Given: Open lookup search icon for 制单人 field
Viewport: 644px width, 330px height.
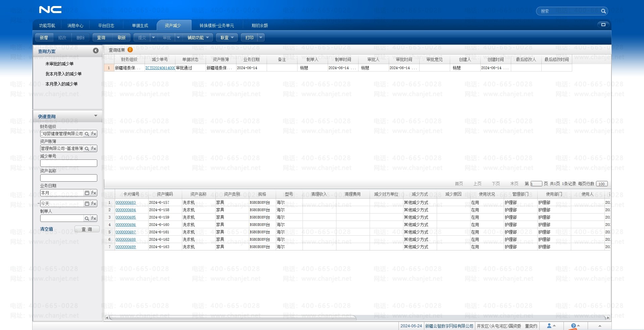Looking at the screenshot, I should pyautogui.click(x=87, y=219).
